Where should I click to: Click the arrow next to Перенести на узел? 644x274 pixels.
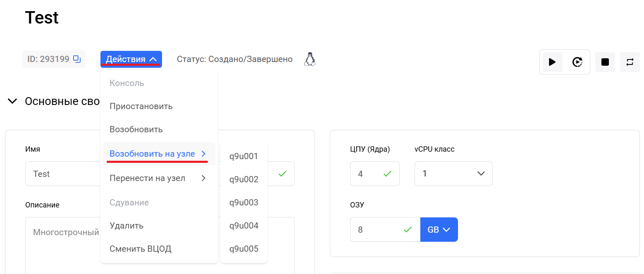(203, 178)
